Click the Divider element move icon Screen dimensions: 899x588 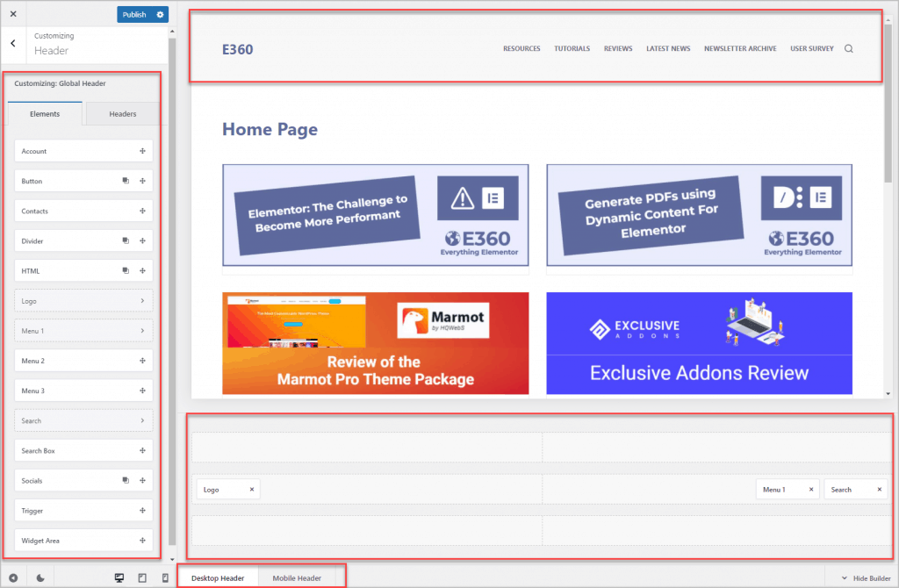coord(142,240)
